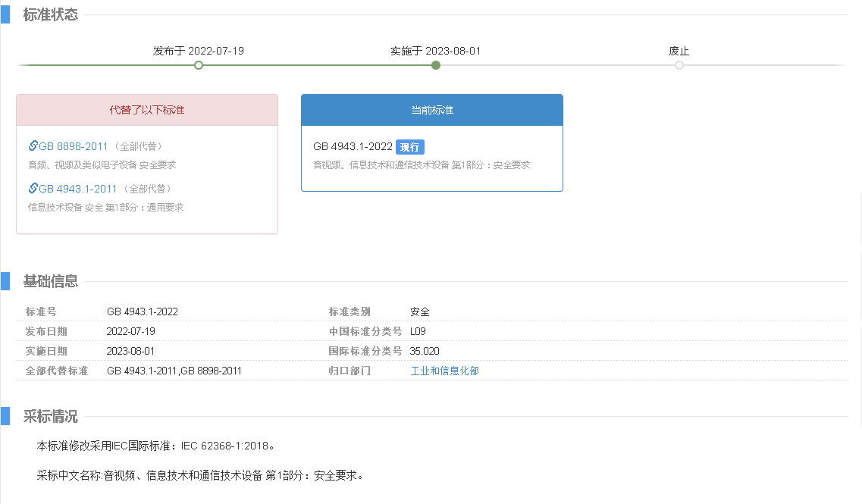Image resolution: width=862 pixels, height=504 pixels.
Task: Click the link icon beside GB 8898-2011
Action: pyautogui.click(x=33, y=146)
